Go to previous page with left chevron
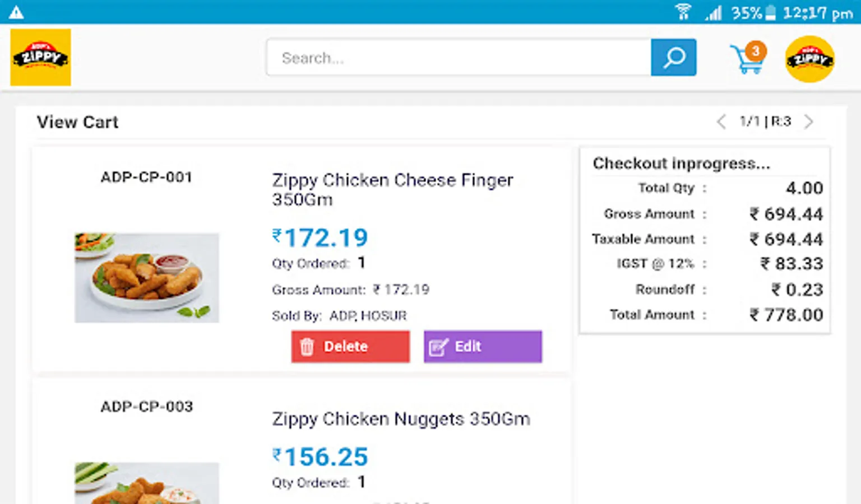The height and width of the screenshot is (504, 861). click(x=721, y=122)
